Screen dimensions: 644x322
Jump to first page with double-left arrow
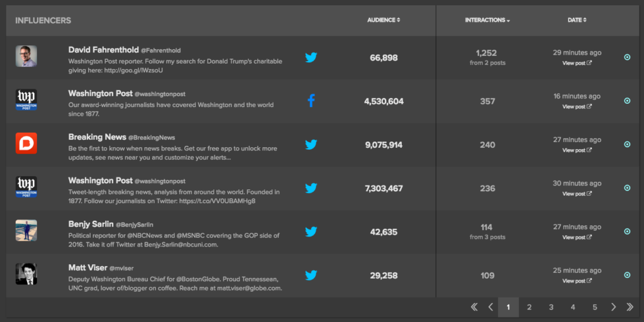474,307
